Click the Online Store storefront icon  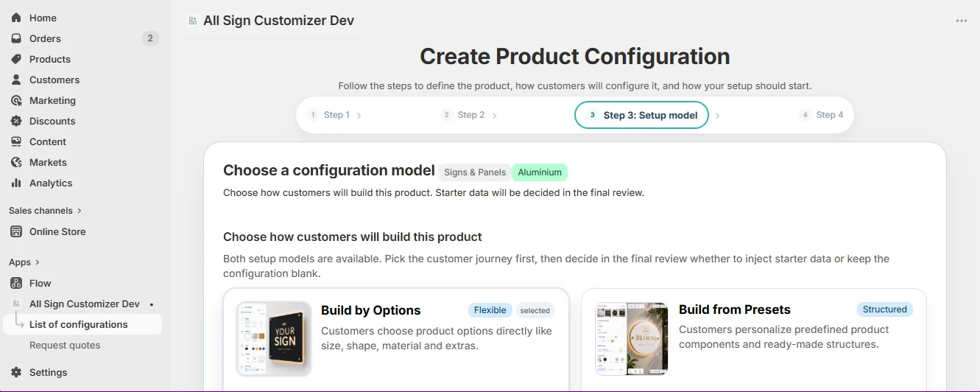click(x=16, y=231)
